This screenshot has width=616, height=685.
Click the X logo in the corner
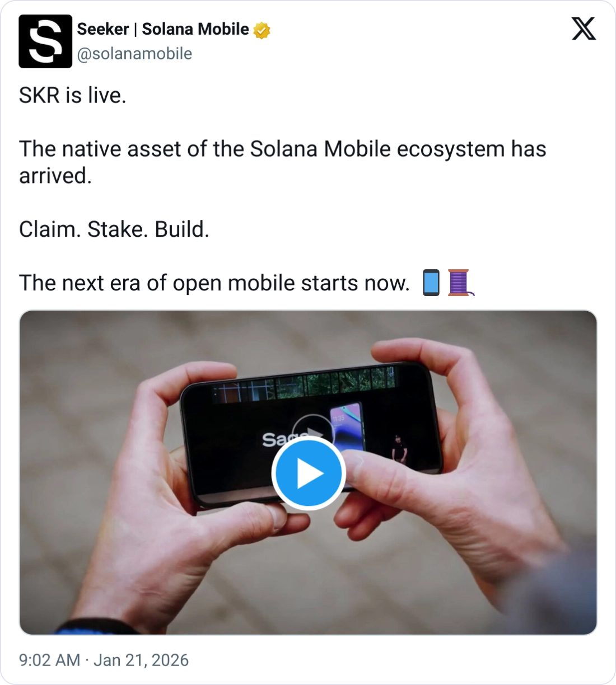[x=584, y=28]
